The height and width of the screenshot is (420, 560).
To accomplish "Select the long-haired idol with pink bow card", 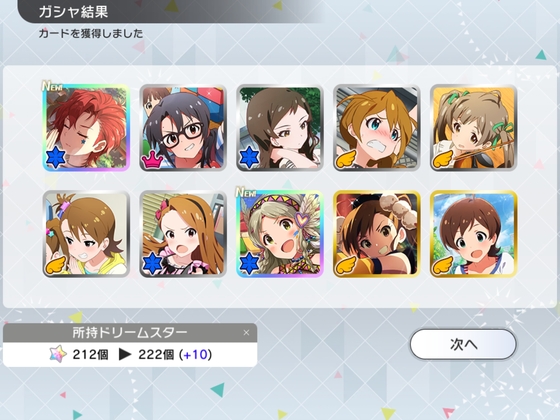I will click(x=183, y=234).
